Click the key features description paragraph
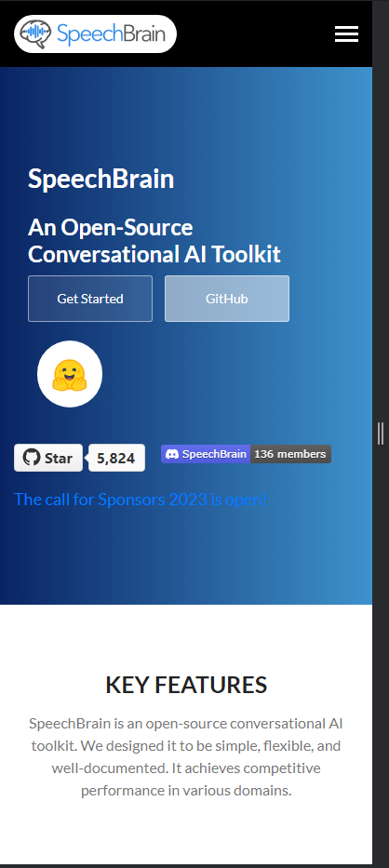Viewport: 389px width, 868px height. click(186, 756)
